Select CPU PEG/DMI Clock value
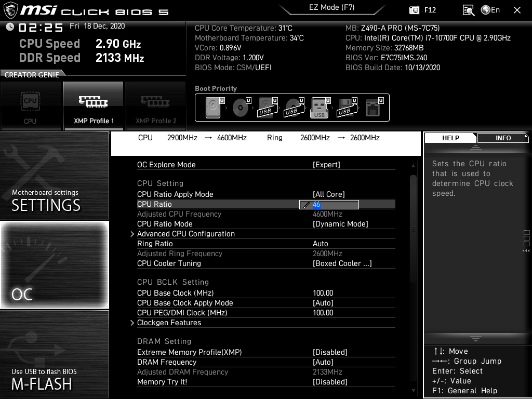Screen dimensions: 532x399 click(323, 312)
